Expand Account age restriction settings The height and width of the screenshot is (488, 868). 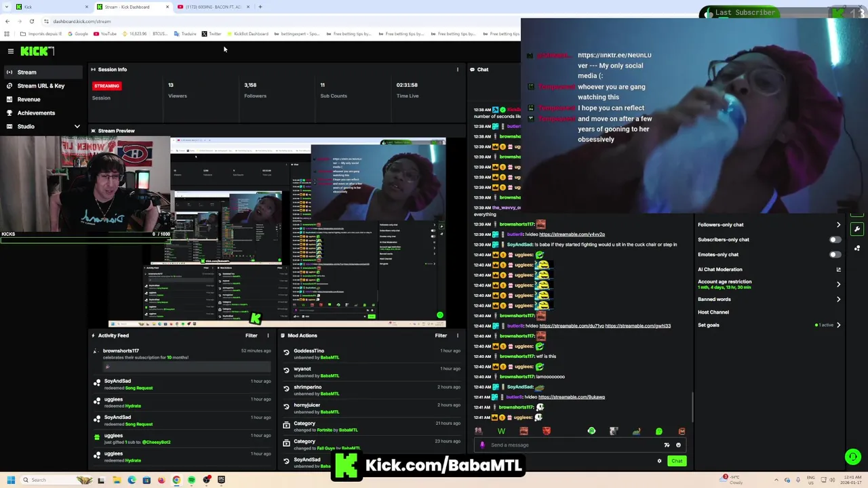pos(838,285)
